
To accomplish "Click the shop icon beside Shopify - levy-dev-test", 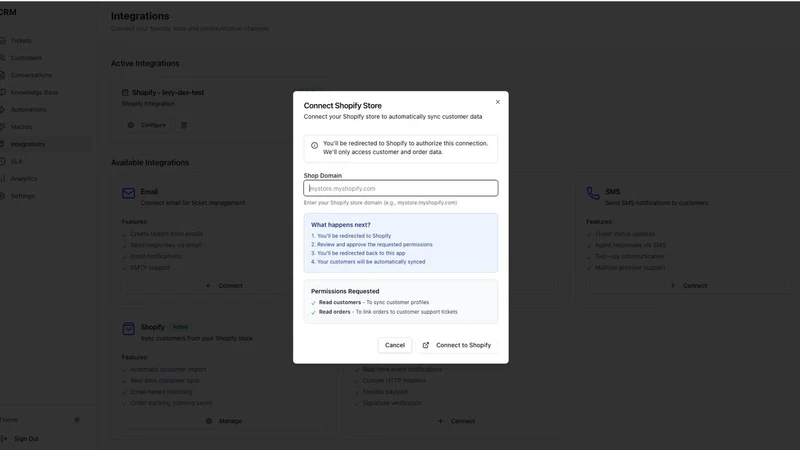I will 125,92.
